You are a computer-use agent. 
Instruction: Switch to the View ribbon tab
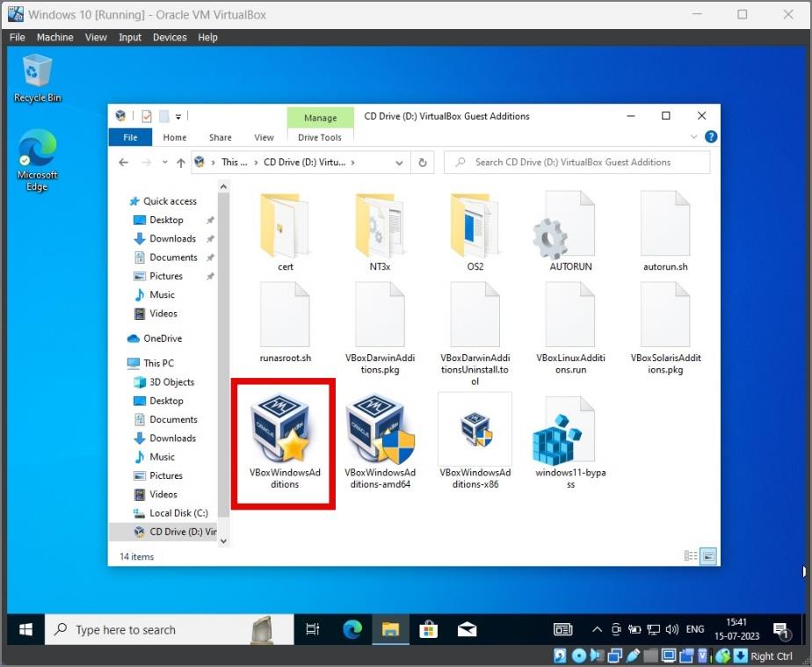264,137
